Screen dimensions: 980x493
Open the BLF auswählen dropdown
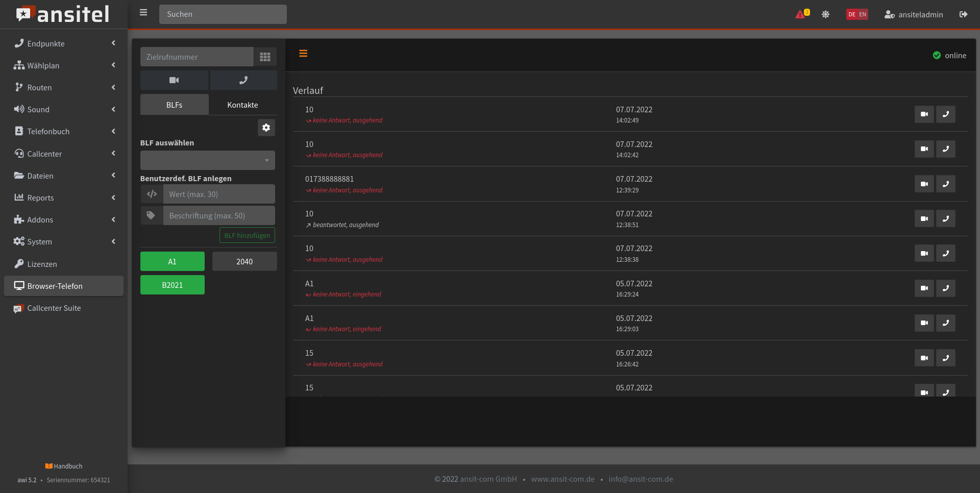(x=207, y=160)
